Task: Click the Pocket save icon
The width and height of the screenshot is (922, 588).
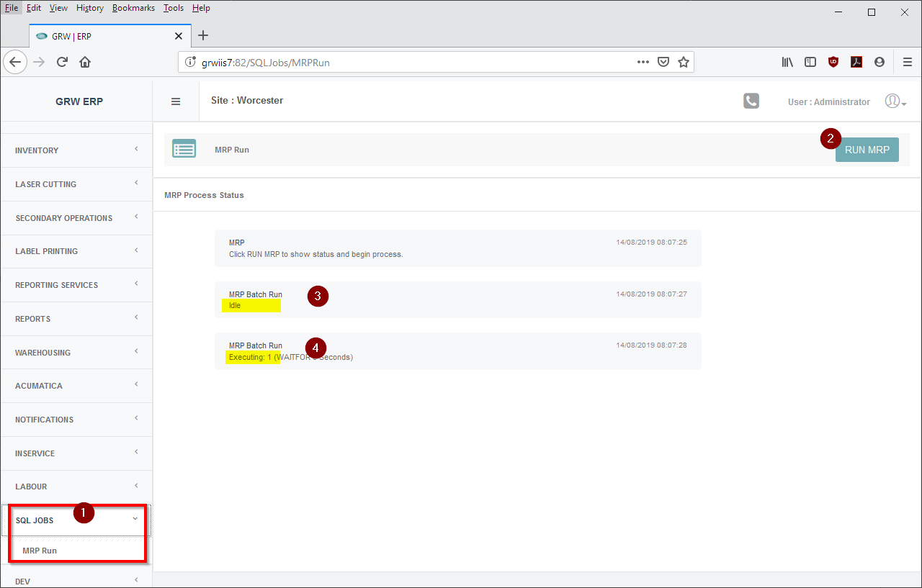Action: tap(663, 62)
